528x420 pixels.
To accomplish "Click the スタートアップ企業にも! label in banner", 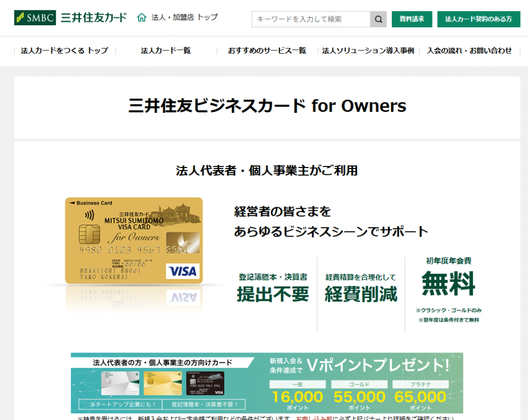I will [x=120, y=404].
